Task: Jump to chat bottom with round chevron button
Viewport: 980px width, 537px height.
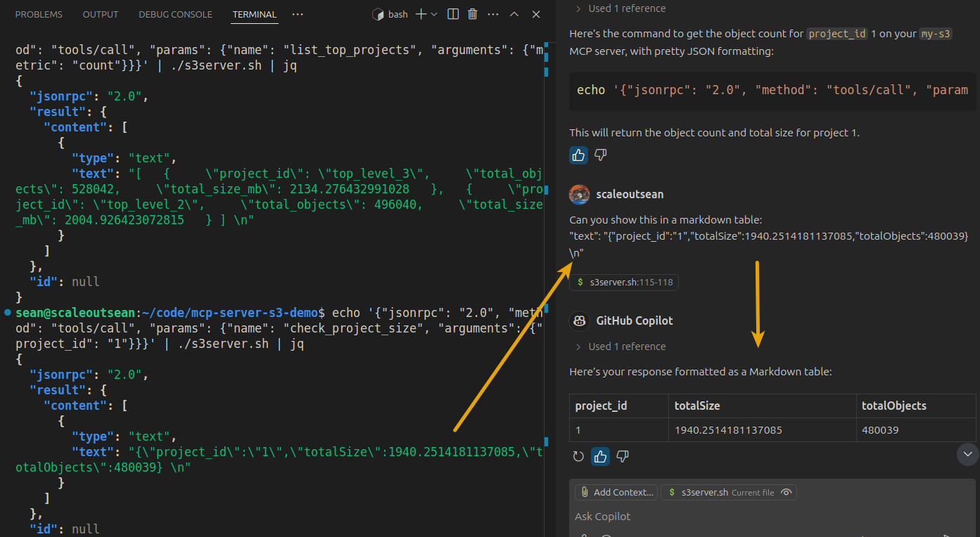Action: (968, 454)
